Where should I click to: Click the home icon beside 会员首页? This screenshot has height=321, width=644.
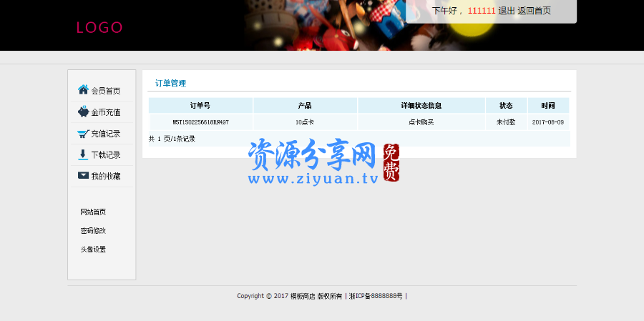point(84,89)
